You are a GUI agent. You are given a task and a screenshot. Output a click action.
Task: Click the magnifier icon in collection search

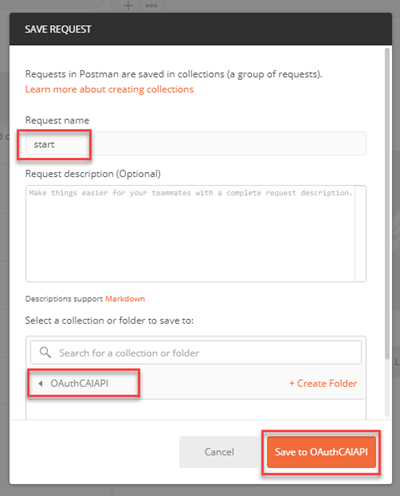45,352
